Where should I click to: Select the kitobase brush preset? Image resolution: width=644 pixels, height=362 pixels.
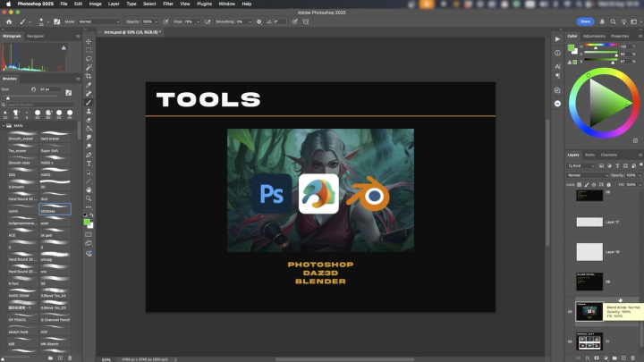pos(55,211)
